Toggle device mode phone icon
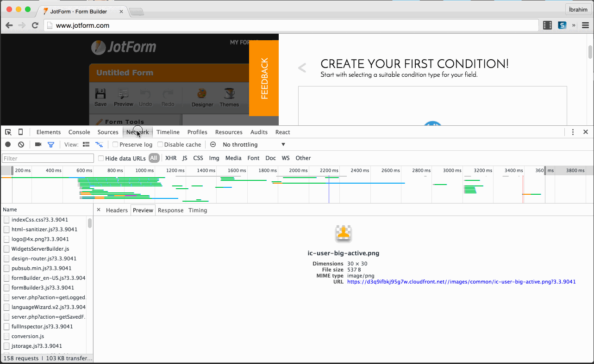The height and width of the screenshot is (364, 594). pos(20,132)
